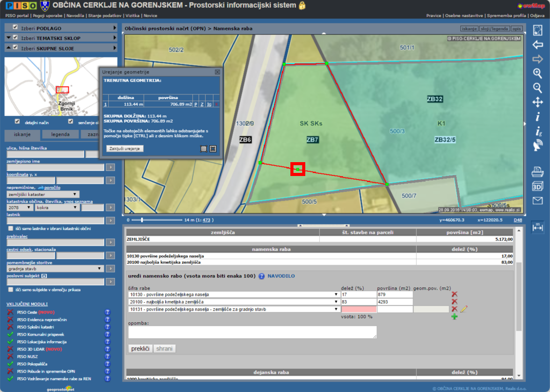Click the envelope mail icon
This screenshot has width=550, height=392.
coord(537,201)
